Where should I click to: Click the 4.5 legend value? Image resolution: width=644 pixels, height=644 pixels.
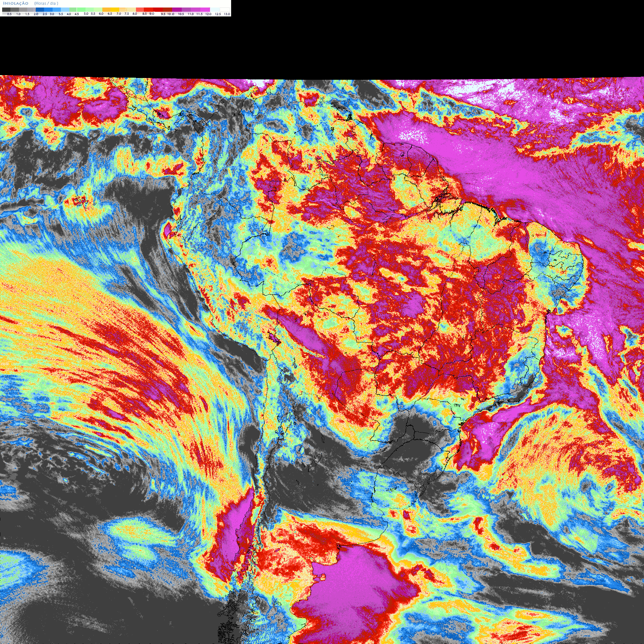[77, 14]
